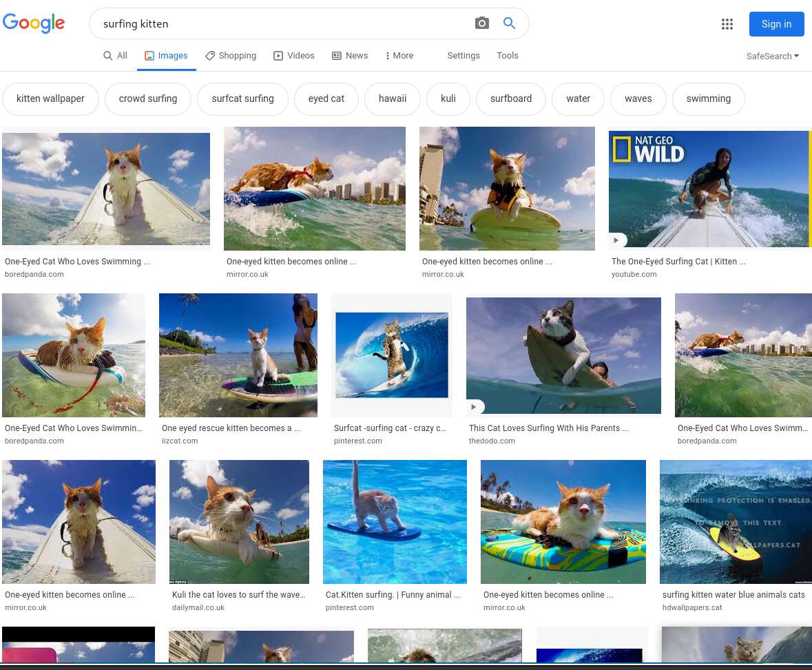Open 'Surfcat -surfing cat - crazy c...' link
This screenshot has height=670, width=812.
click(390, 428)
